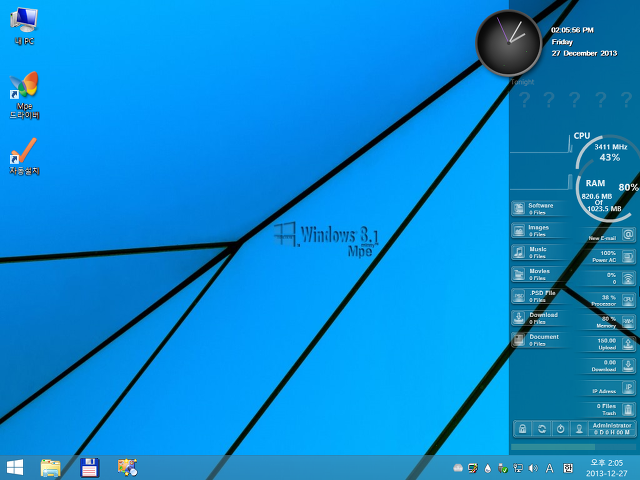Viewport: 640px width, 480px height.
Task: Open the .PSD File icon in sidebar
Action: coord(519,296)
